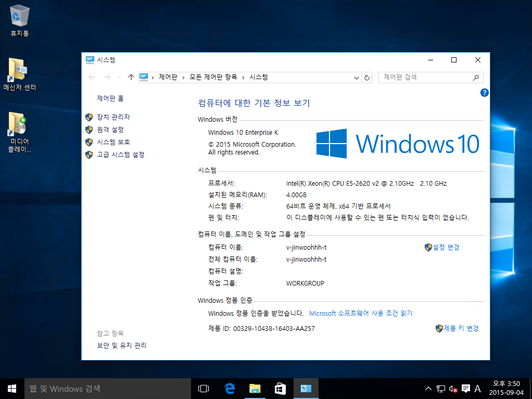This screenshot has width=532, height=399.
Task: Toggle the input language indicator A
Action: click(477, 389)
